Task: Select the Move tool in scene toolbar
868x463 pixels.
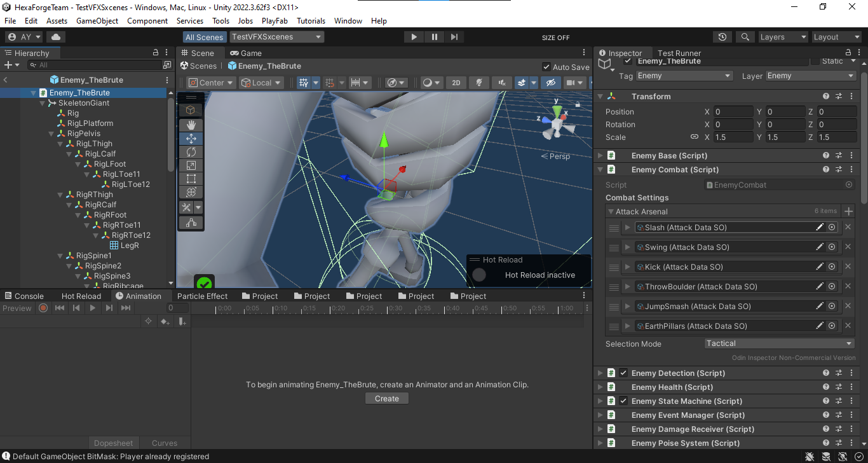Action: pyautogui.click(x=191, y=139)
